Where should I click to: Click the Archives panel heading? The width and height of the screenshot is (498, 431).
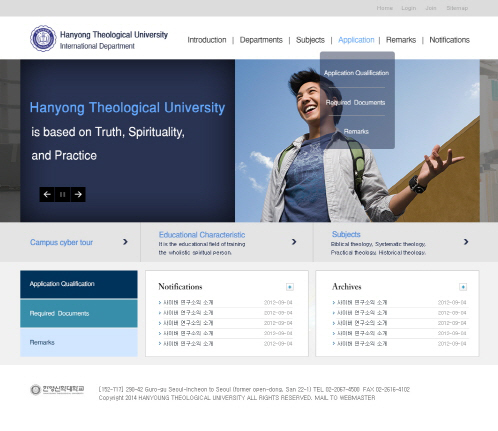[346, 287]
